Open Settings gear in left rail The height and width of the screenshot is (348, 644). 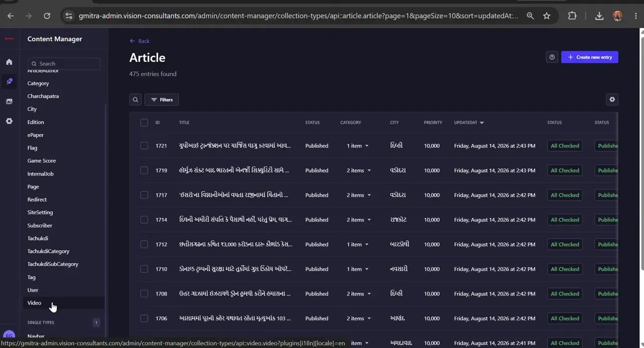(x=9, y=121)
